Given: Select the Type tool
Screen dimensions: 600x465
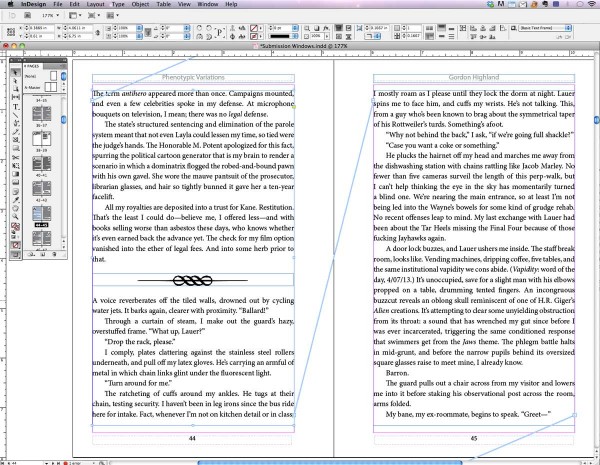Looking at the screenshot, I should point(15,107).
